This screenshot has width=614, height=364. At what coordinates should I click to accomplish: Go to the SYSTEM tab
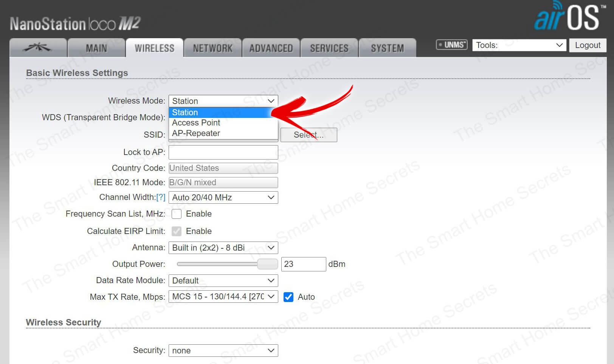coord(387,48)
